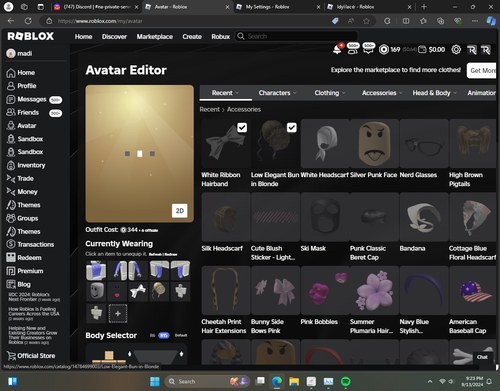Open Marketplace in the top navigation

(x=155, y=37)
